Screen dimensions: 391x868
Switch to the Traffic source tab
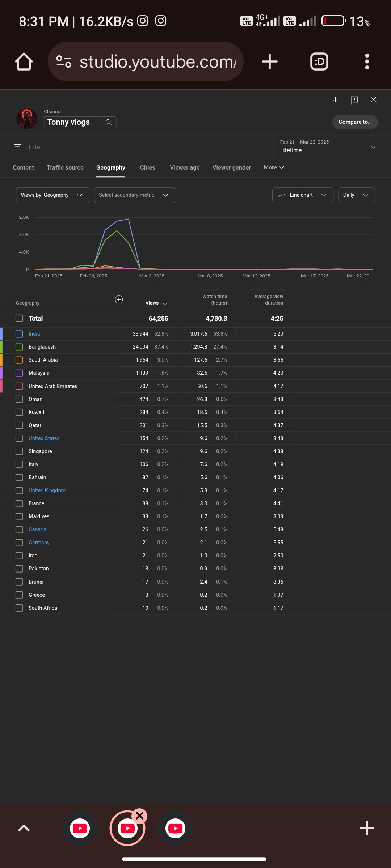pos(65,167)
